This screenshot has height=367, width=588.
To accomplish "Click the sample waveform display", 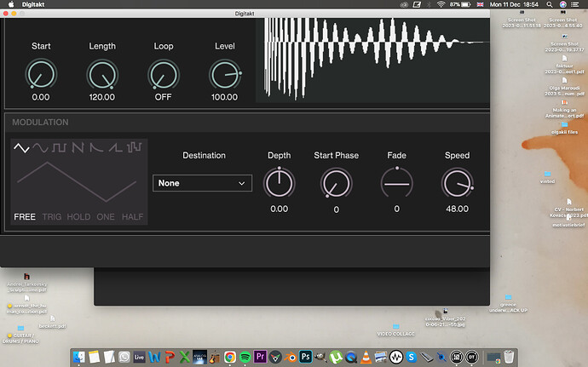I will click(x=372, y=60).
